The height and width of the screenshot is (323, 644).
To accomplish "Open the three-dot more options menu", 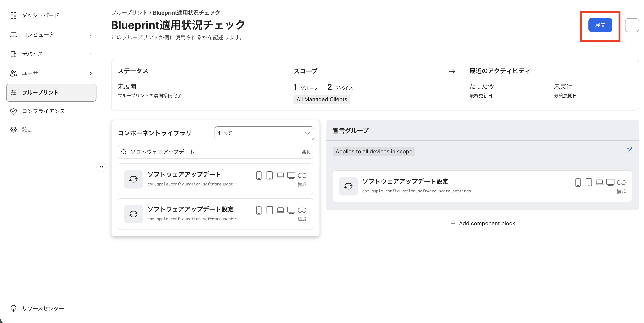I will 632,25.
